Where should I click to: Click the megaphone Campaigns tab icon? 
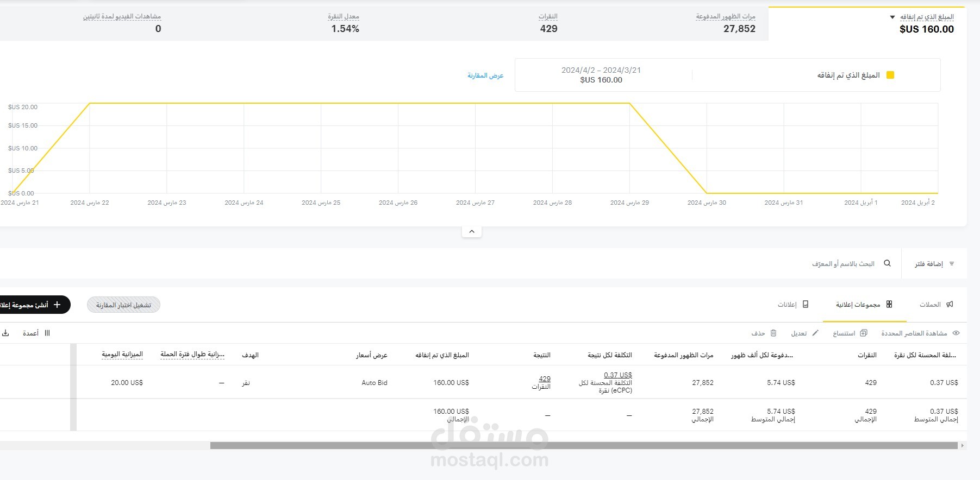point(950,305)
